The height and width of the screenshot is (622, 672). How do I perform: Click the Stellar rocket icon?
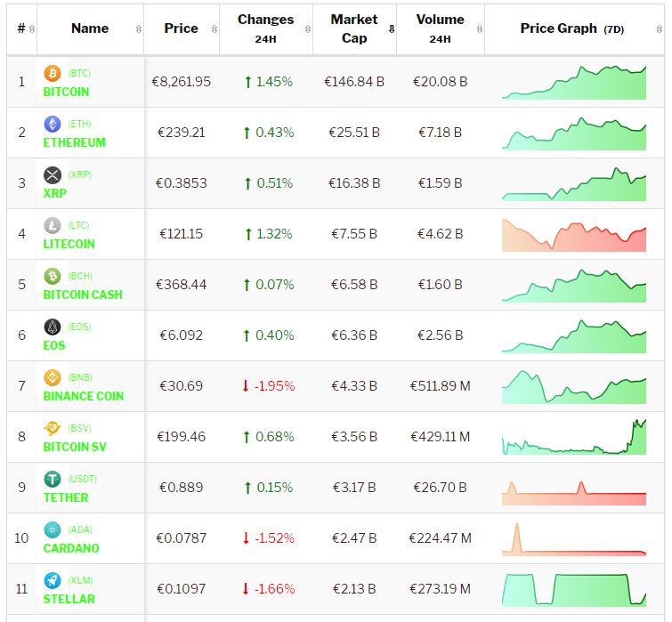click(x=52, y=581)
